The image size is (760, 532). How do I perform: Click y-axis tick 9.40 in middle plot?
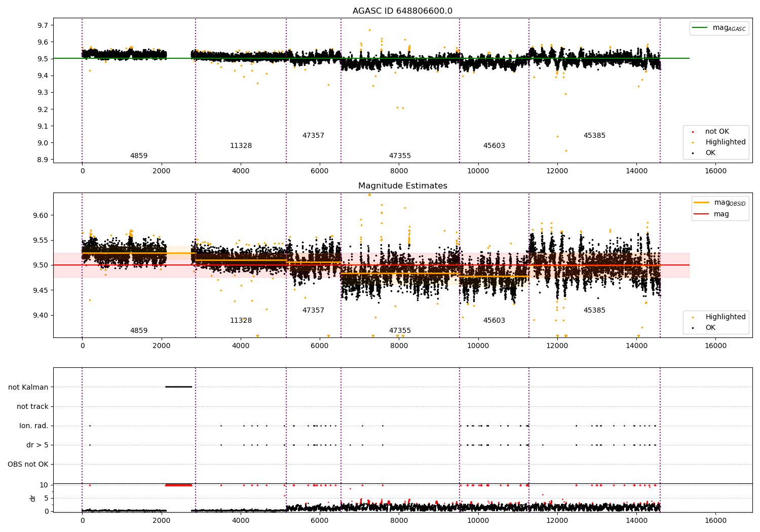pos(41,315)
